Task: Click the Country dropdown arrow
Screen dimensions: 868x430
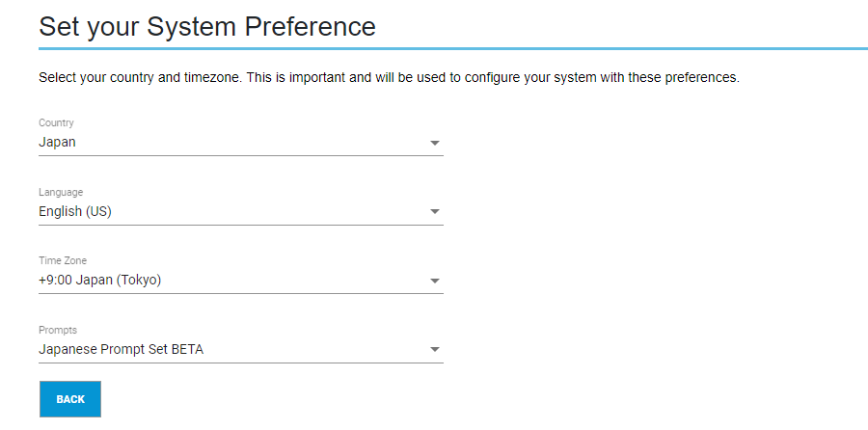Action: (x=434, y=143)
